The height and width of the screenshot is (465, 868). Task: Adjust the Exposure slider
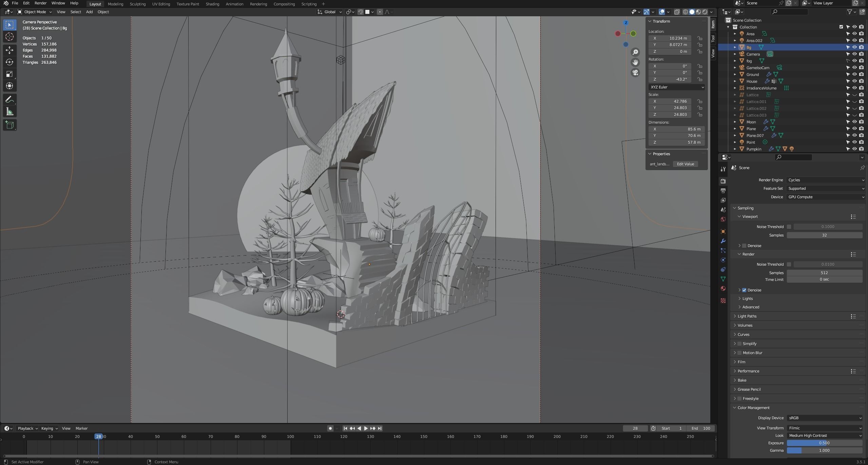click(825, 443)
